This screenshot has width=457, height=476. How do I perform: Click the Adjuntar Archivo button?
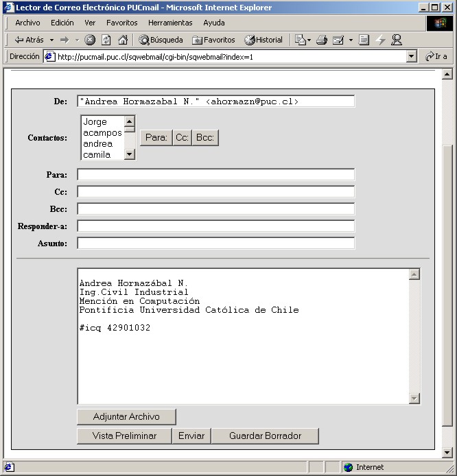tap(126, 416)
